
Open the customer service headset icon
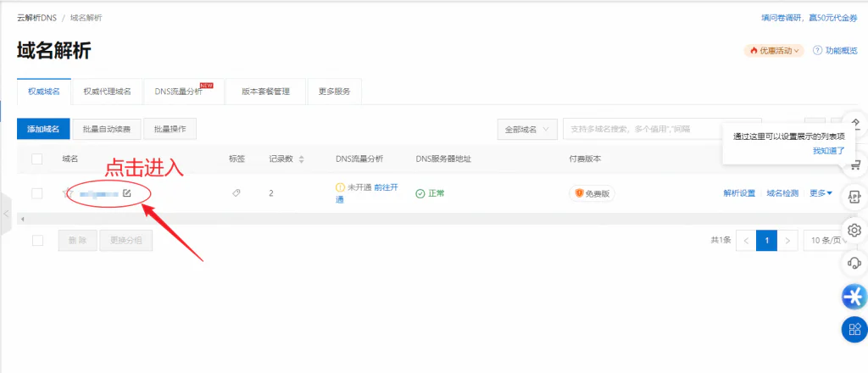[854, 263]
